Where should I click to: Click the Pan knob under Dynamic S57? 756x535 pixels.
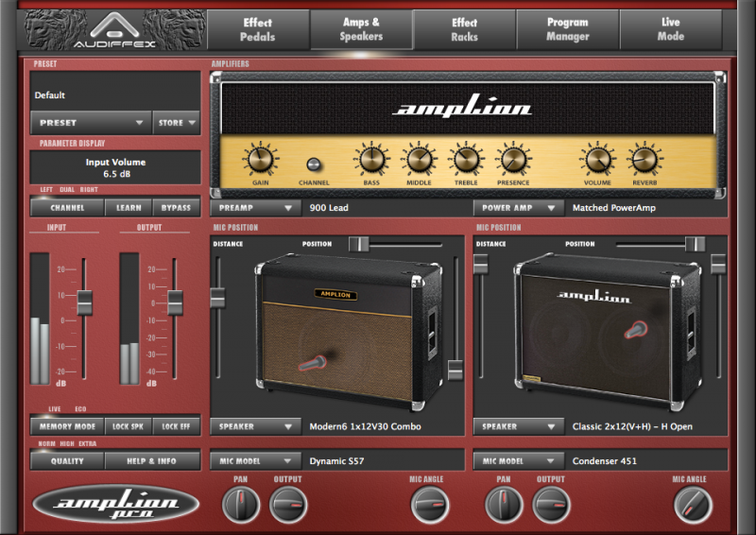click(241, 505)
